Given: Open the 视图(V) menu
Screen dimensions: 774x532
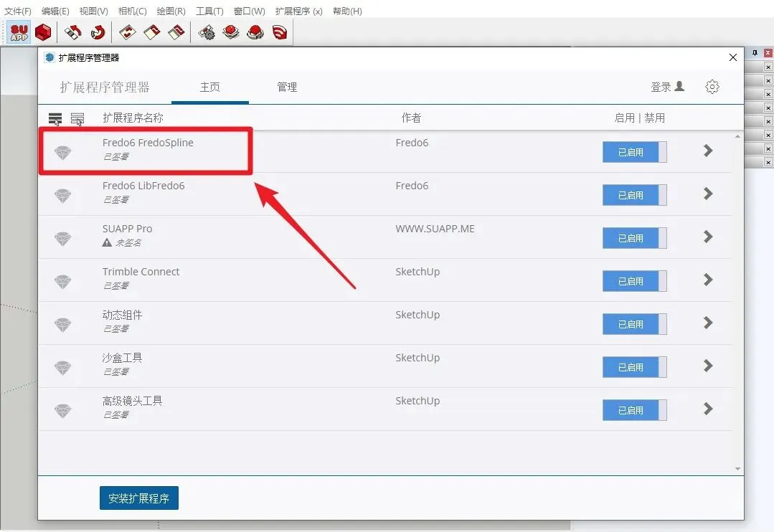Looking at the screenshot, I should [94, 11].
